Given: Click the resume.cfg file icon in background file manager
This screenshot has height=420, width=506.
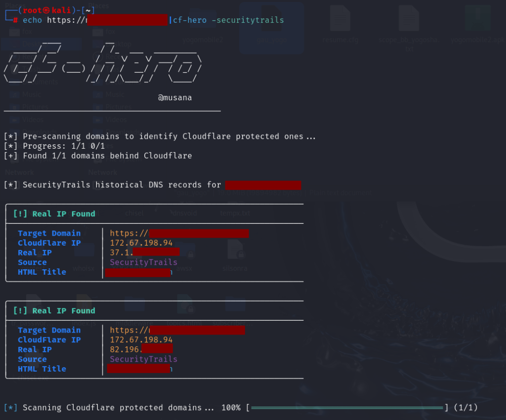Looking at the screenshot, I should point(340,19).
